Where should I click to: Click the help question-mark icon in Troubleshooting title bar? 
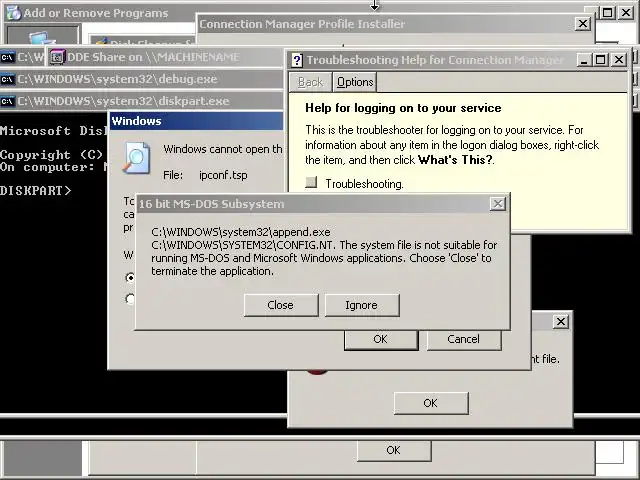(x=297, y=60)
